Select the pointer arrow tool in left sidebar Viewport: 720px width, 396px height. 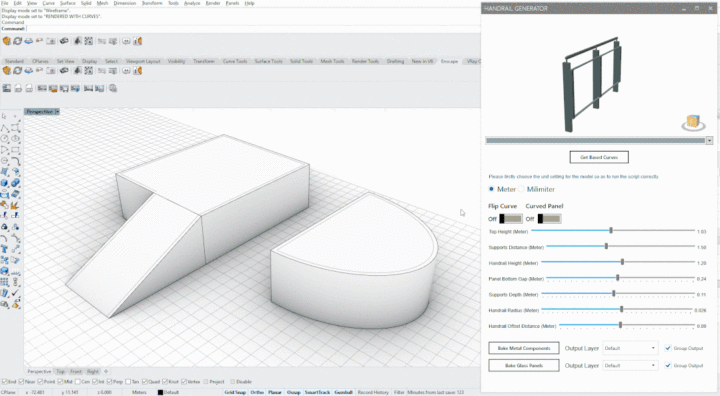click(x=5, y=117)
